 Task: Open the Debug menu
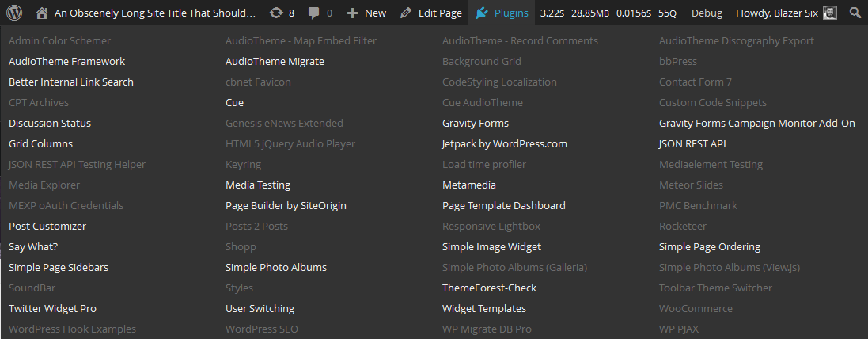click(707, 13)
